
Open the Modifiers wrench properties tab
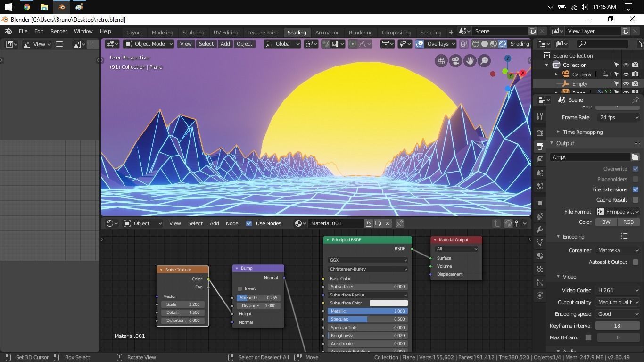click(540, 230)
